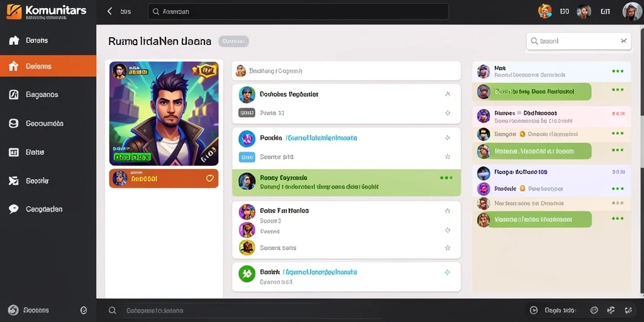Viewport: 644px width, 322px height.
Task: Toggle the star on the Sonens sens row
Action: (x=448, y=248)
